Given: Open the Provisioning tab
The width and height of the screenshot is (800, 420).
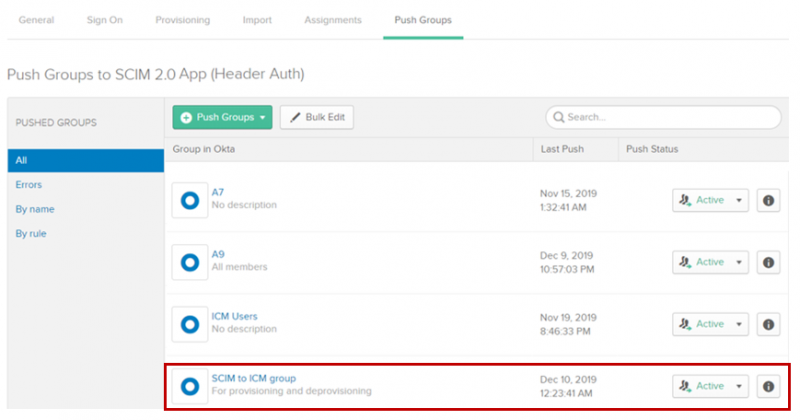Looking at the screenshot, I should click(183, 20).
